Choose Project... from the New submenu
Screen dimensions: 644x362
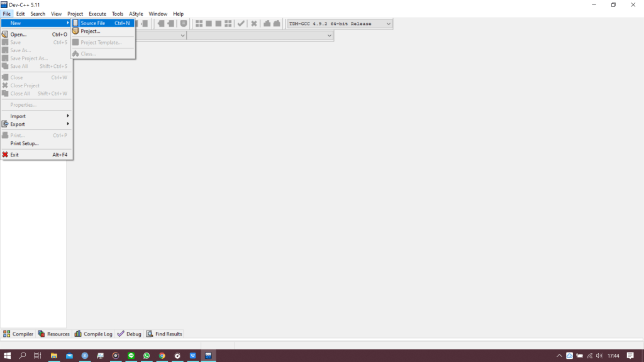pyautogui.click(x=90, y=31)
